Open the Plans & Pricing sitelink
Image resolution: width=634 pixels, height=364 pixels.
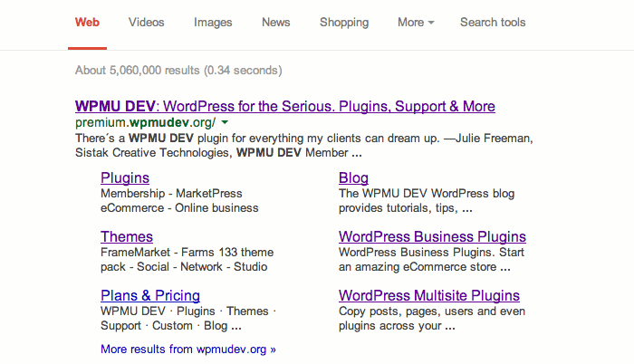[150, 296]
